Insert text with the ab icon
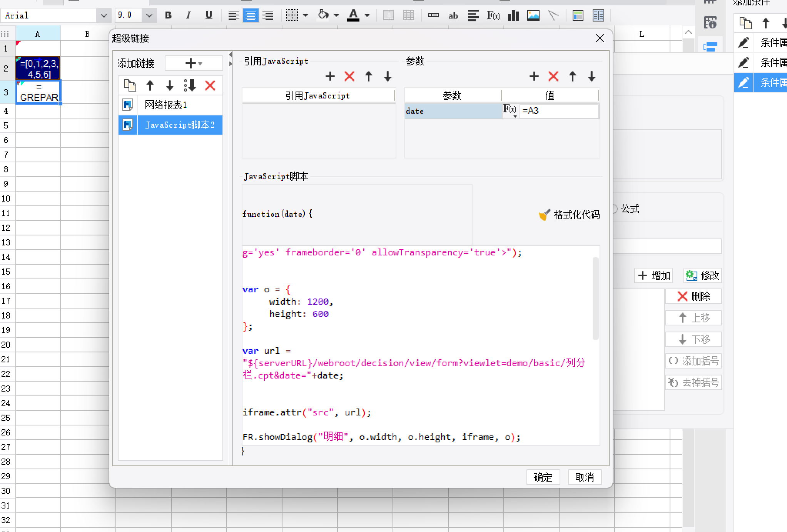Viewport: 787px width, 532px height. [453, 16]
